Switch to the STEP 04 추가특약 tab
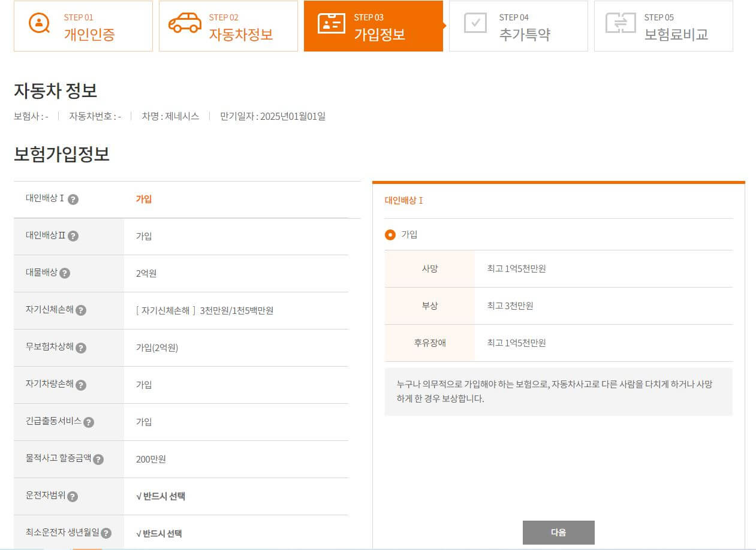The height and width of the screenshot is (550, 756). [519, 25]
